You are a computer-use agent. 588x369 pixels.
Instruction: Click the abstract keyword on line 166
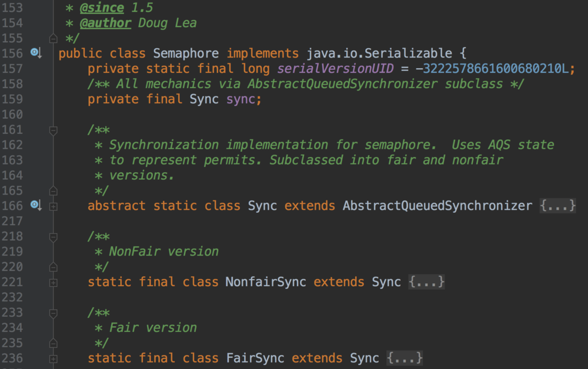116,206
